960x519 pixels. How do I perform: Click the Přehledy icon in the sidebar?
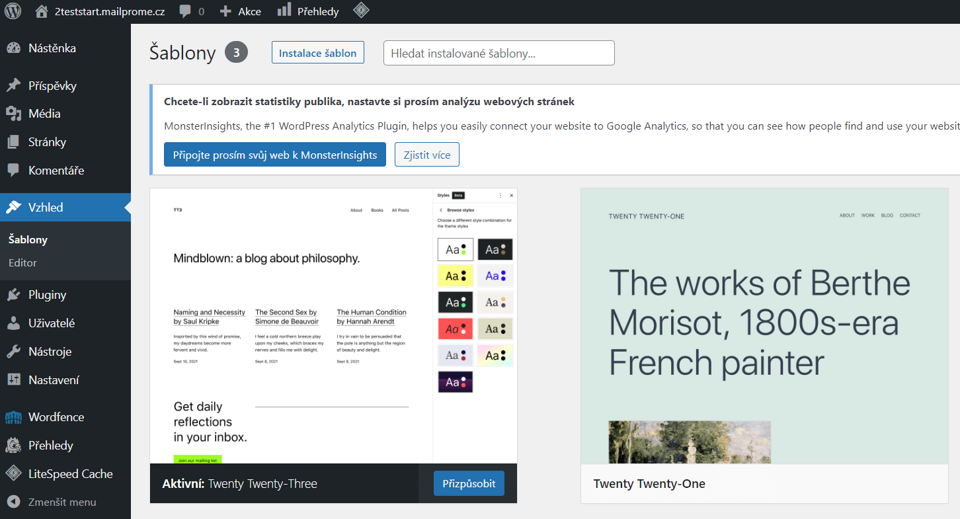[13, 446]
